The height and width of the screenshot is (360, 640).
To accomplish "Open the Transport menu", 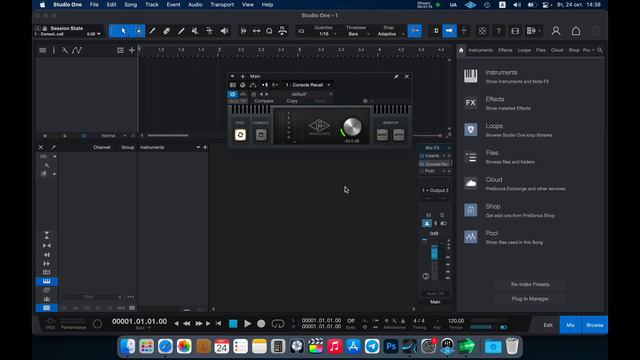I will pos(222,5).
